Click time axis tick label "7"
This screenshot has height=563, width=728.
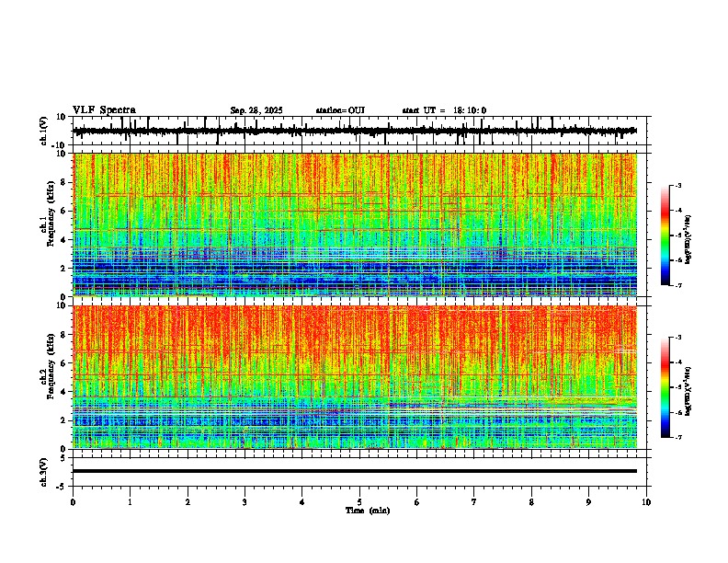point(474,502)
